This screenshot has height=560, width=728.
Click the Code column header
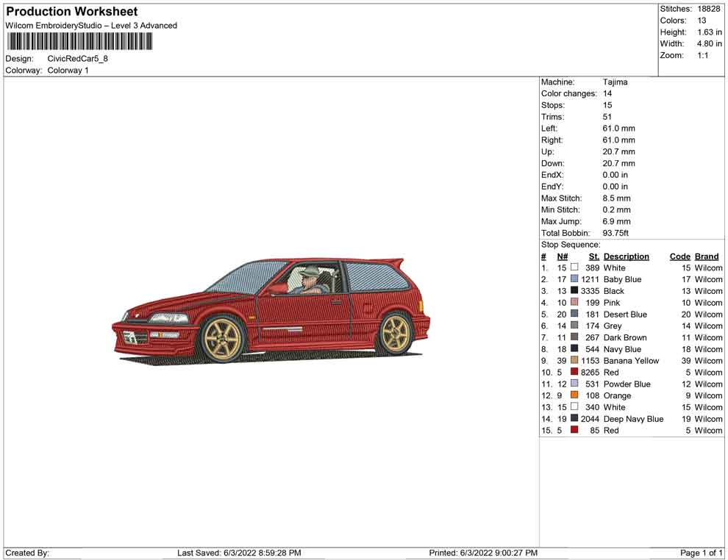(x=679, y=256)
